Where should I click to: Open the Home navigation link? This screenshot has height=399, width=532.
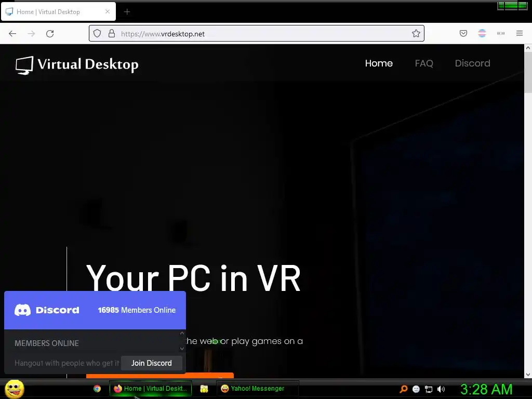click(x=379, y=63)
